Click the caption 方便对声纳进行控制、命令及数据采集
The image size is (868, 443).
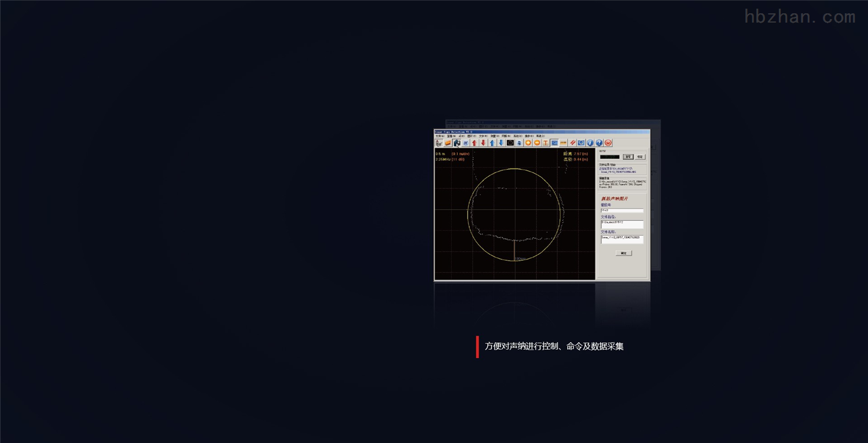[554, 347]
